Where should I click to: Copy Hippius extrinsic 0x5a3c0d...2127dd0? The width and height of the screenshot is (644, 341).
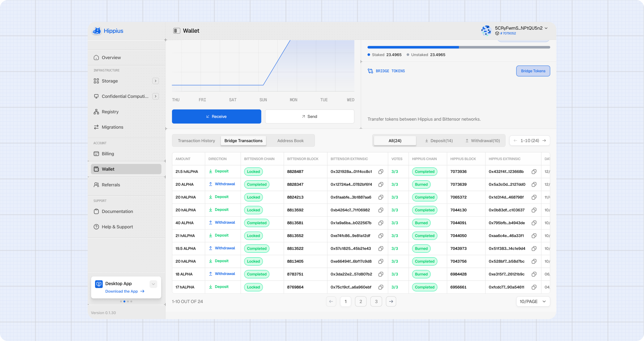[x=534, y=184]
